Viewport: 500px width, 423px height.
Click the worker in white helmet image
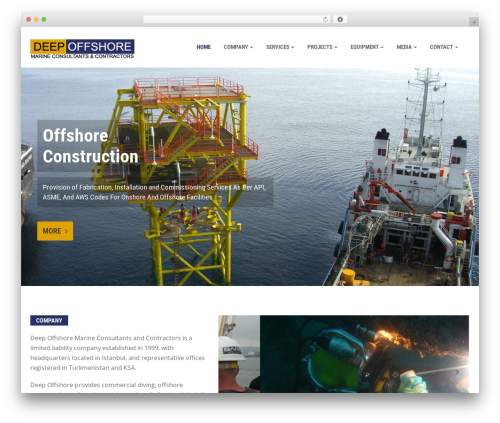pyautogui.click(x=239, y=354)
